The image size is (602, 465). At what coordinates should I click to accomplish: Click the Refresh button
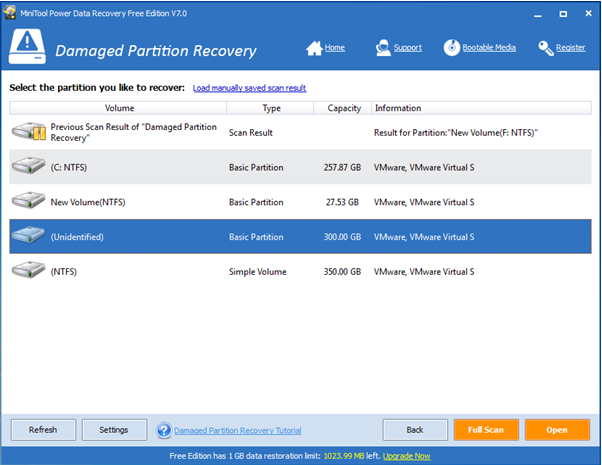point(43,430)
